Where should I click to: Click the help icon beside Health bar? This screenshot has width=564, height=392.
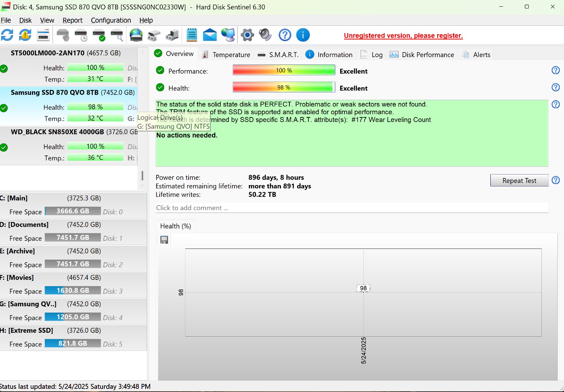click(556, 87)
